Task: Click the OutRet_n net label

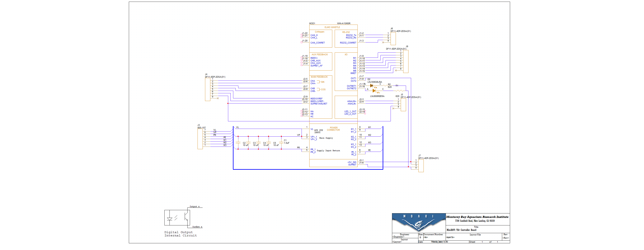Action: point(197,227)
